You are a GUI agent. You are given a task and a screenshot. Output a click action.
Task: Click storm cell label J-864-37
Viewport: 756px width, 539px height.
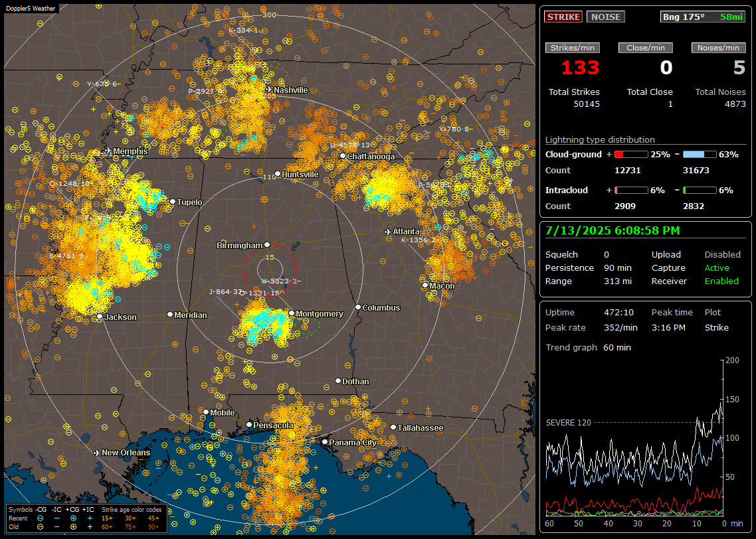click(225, 291)
